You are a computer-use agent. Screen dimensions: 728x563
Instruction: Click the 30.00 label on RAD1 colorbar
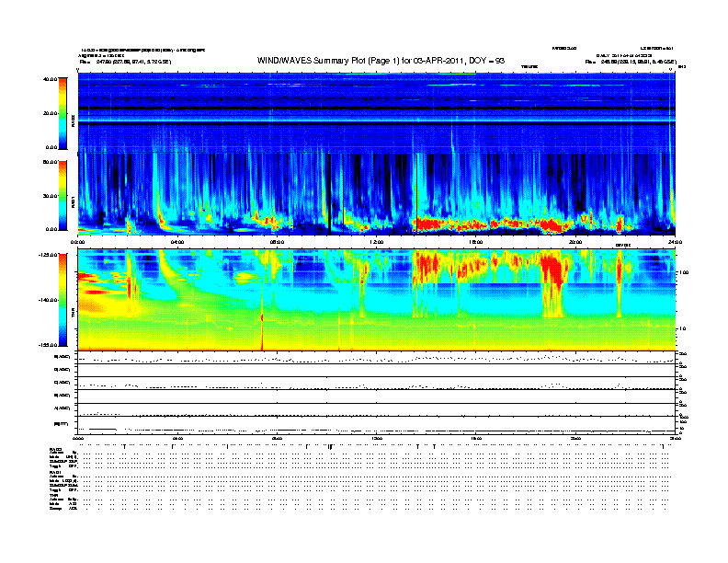pyautogui.click(x=50, y=196)
